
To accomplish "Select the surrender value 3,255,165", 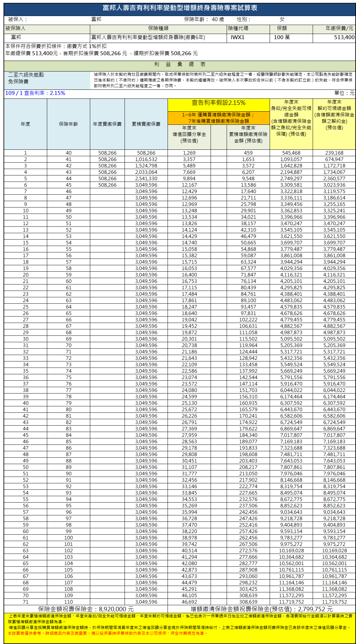I will [334, 204].
